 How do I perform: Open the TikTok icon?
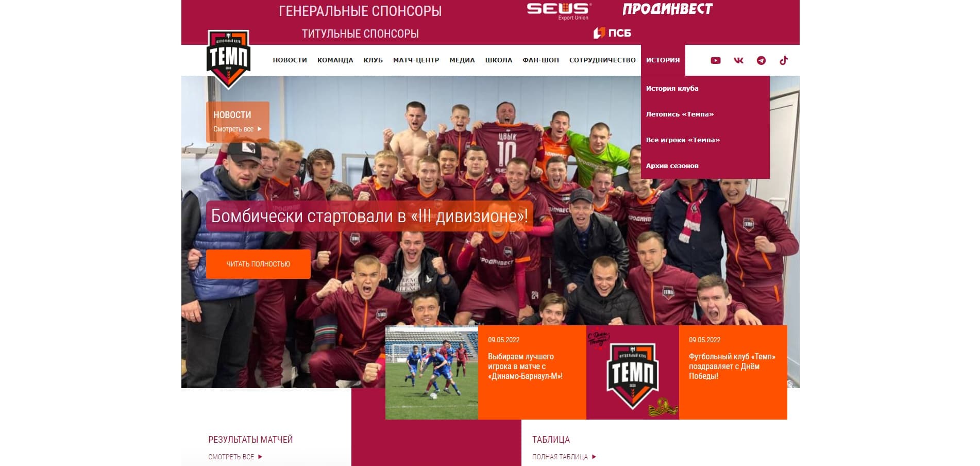(x=784, y=60)
